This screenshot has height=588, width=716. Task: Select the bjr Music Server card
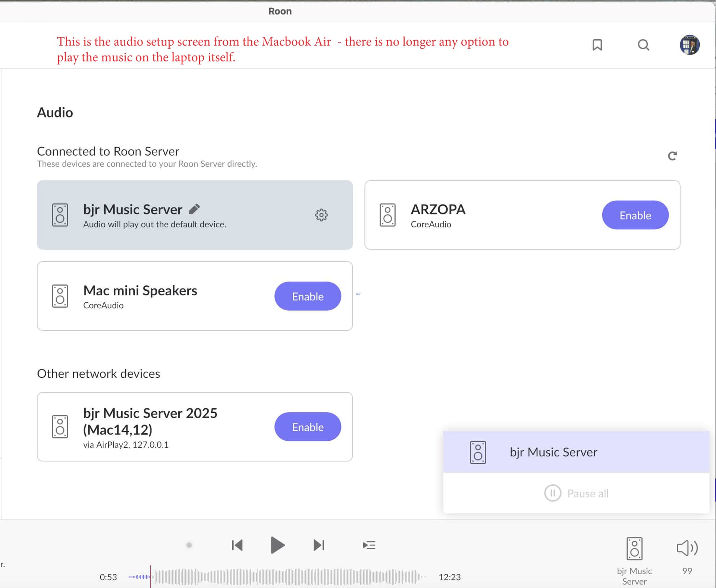click(x=195, y=215)
